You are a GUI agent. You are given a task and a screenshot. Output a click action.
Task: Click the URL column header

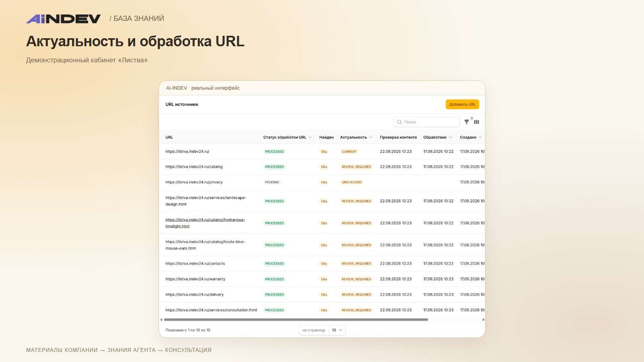(x=169, y=137)
